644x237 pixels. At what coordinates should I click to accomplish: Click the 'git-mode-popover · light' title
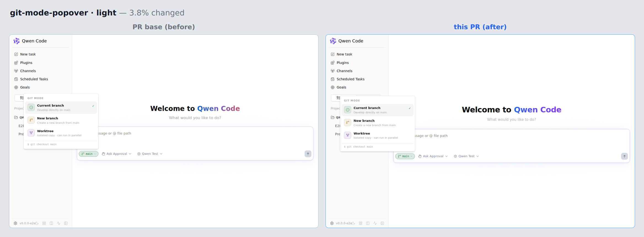click(63, 13)
